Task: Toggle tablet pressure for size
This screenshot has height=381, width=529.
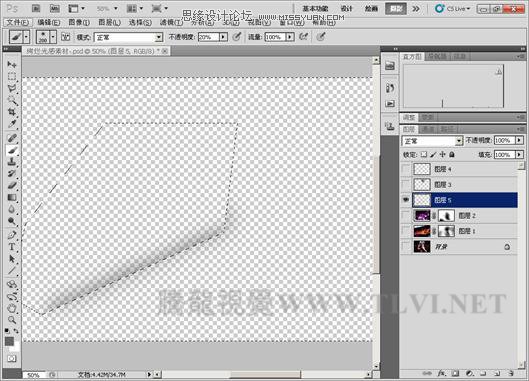Action: (x=321, y=37)
